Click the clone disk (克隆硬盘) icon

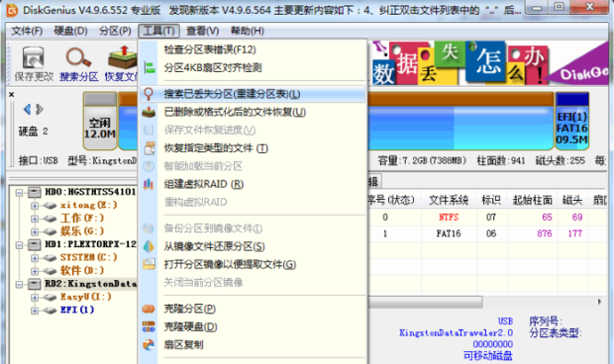149,326
